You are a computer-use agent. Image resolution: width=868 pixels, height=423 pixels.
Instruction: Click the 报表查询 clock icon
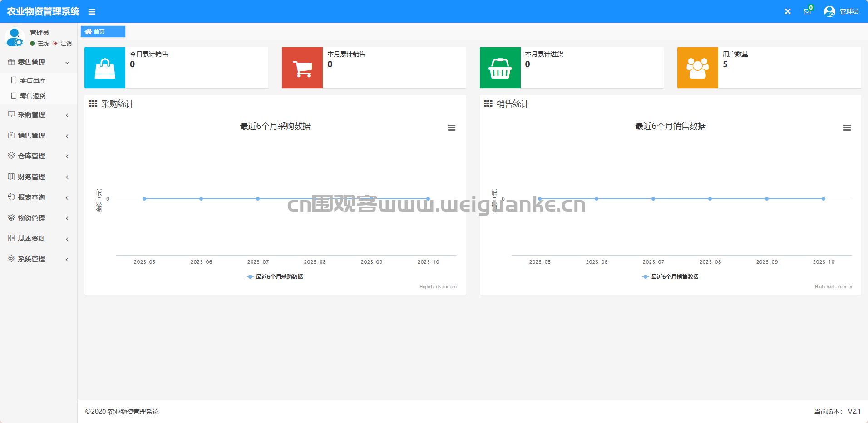click(x=11, y=197)
